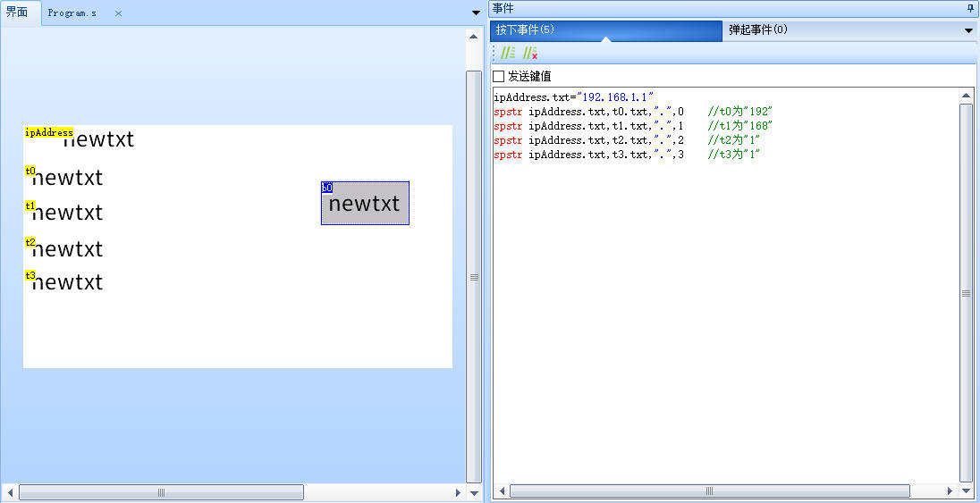Enable the 发送键值 checkbox
Viewport: 980px width, 503px height.
click(x=499, y=77)
